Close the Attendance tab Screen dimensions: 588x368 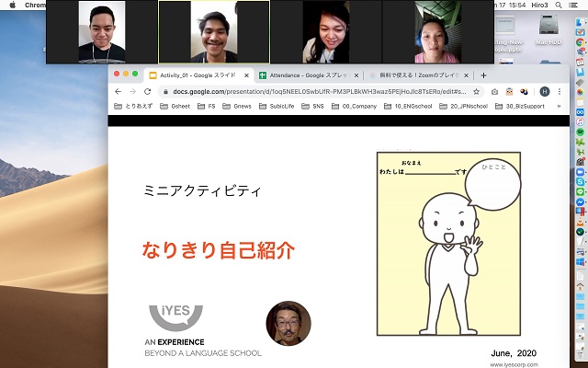click(x=356, y=75)
